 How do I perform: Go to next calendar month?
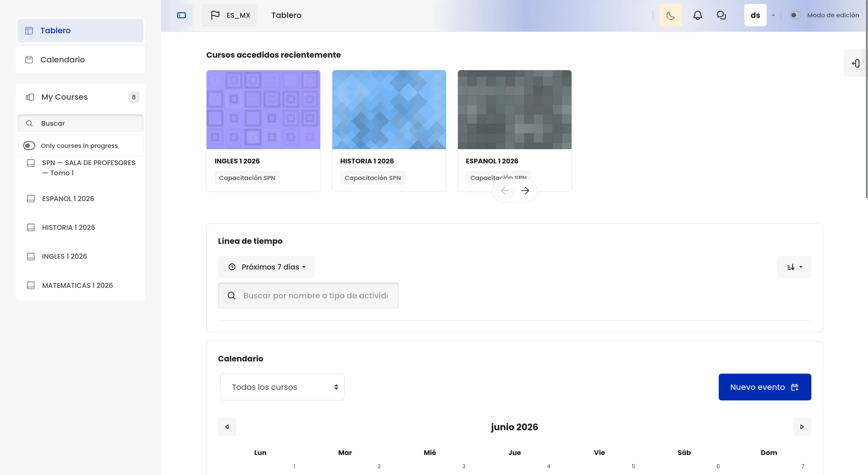pyautogui.click(x=802, y=427)
